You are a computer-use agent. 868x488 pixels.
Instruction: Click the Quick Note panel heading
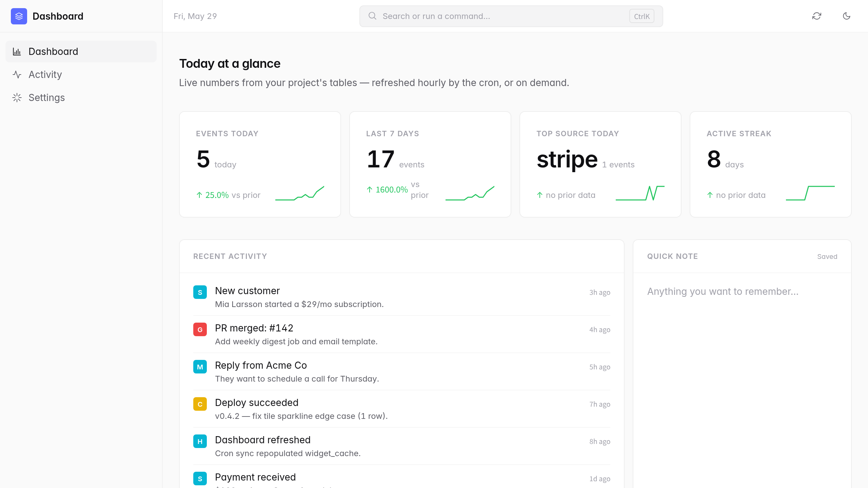click(x=673, y=257)
